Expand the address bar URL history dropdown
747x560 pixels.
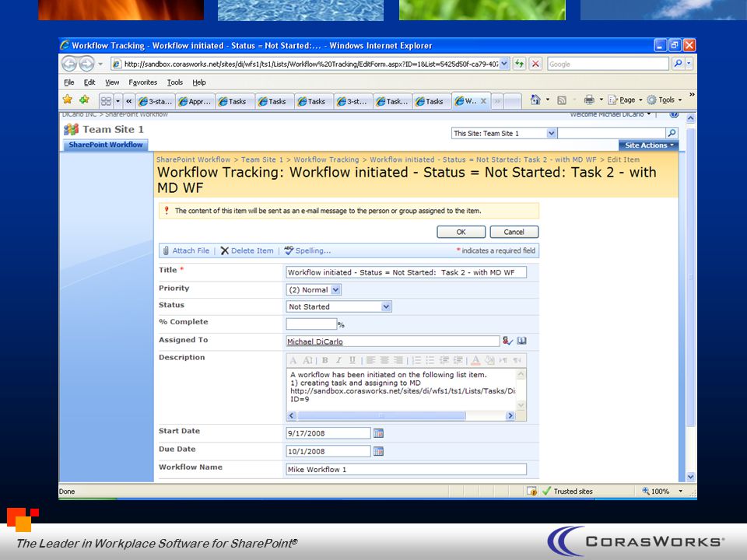(x=504, y=63)
